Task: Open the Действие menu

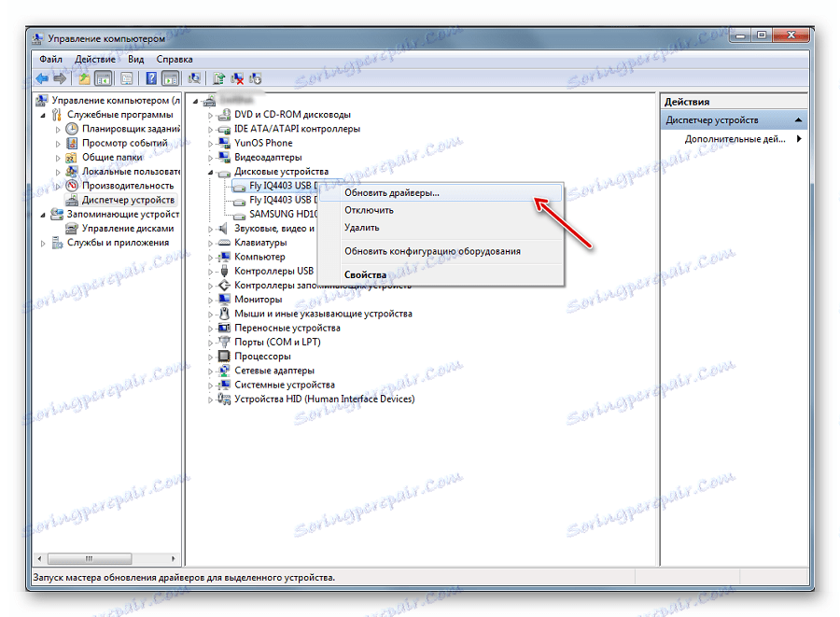Action: coord(95,59)
